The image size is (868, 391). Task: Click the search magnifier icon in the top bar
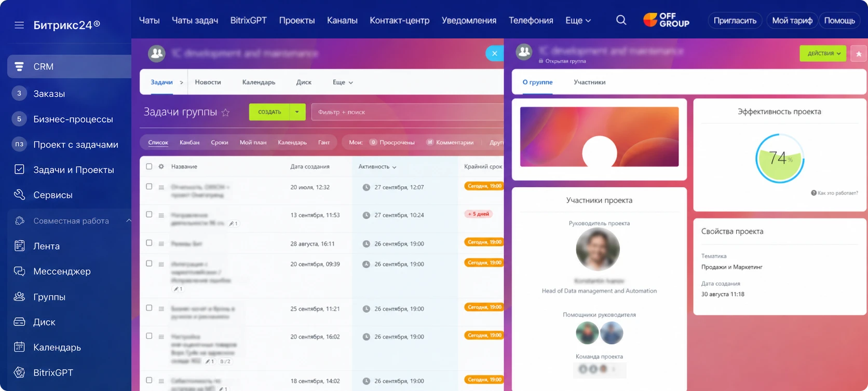(x=621, y=20)
